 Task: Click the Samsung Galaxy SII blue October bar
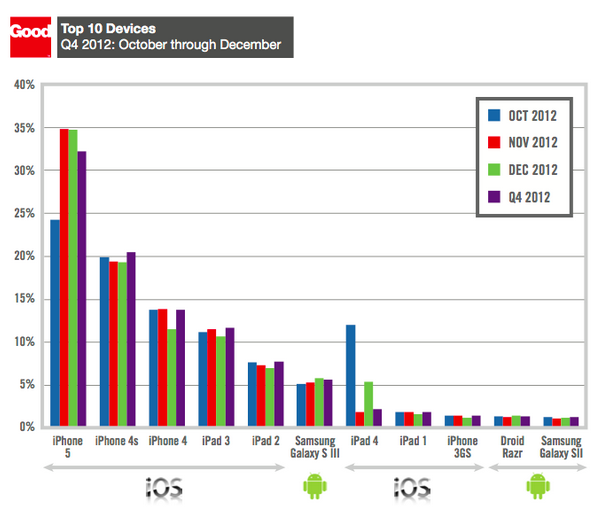click(x=548, y=421)
